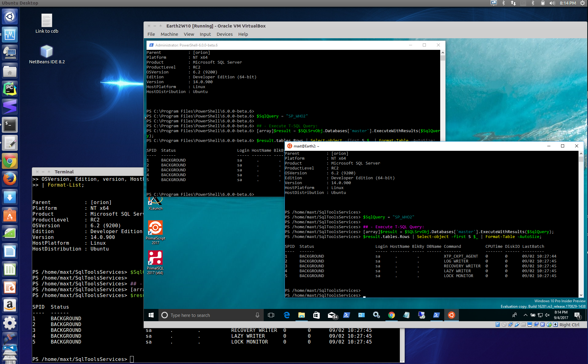Open Ubuntu panel sound volume indicator
This screenshot has height=364, width=588.
tap(552, 3)
